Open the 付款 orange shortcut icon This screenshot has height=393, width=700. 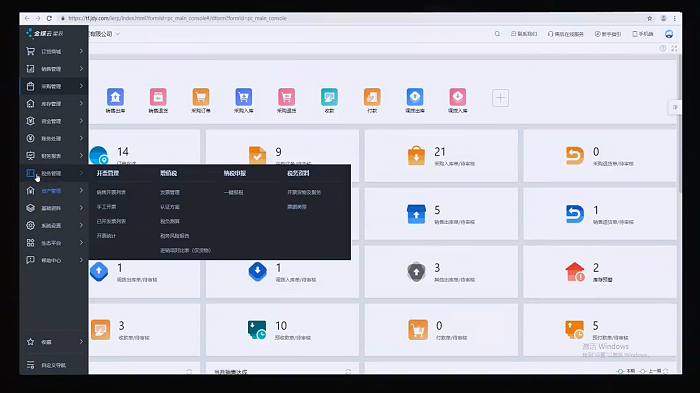372,97
